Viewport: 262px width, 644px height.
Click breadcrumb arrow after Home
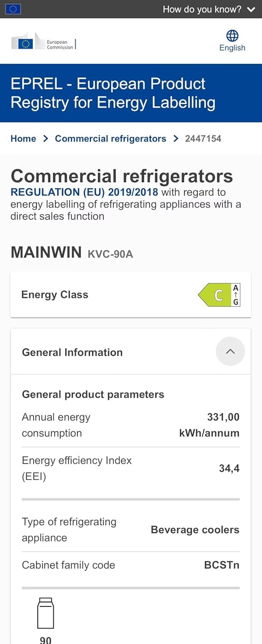pyautogui.click(x=46, y=139)
